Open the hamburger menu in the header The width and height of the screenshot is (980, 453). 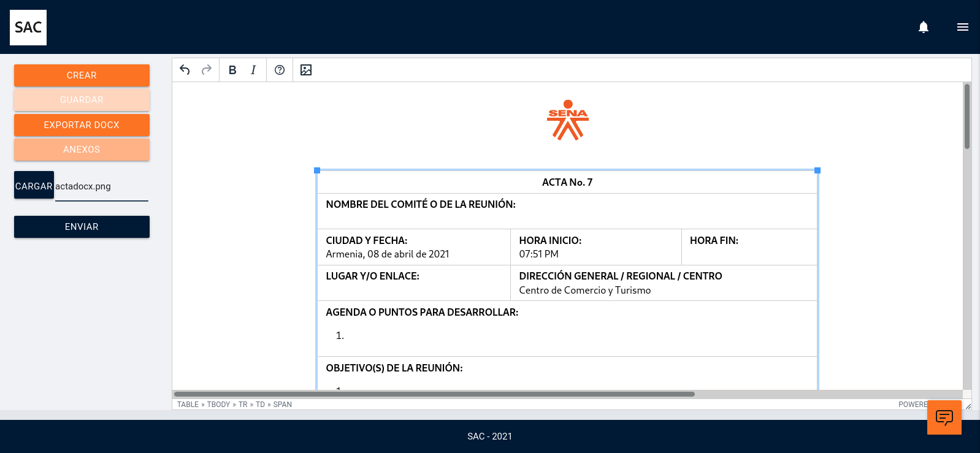[x=963, y=27]
